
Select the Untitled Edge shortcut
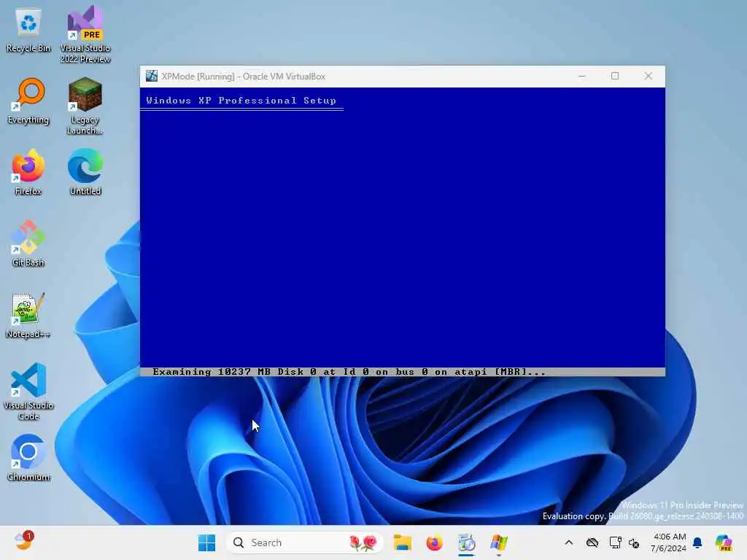[85, 172]
